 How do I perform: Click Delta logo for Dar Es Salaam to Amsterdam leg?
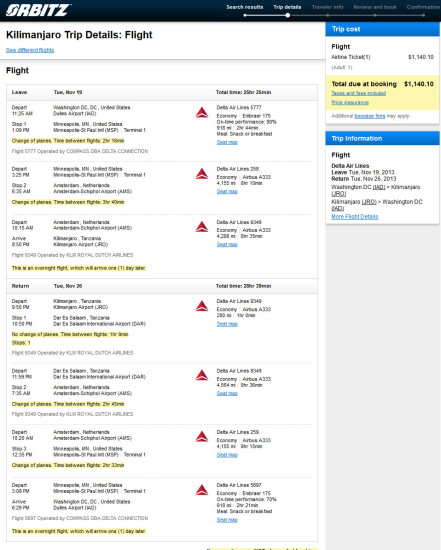coord(202,375)
